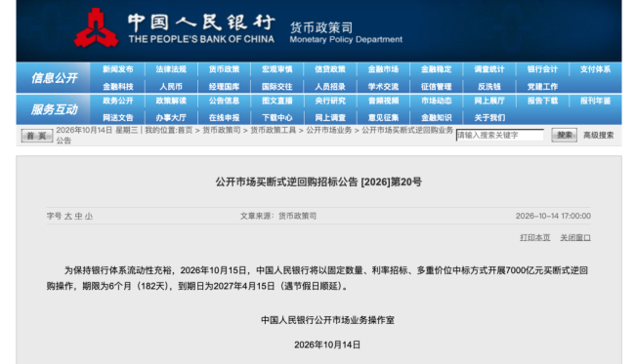Open the 金融知识 page
This screenshot has height=364, width=635.
pyautogui.click(x=436, y=118)
